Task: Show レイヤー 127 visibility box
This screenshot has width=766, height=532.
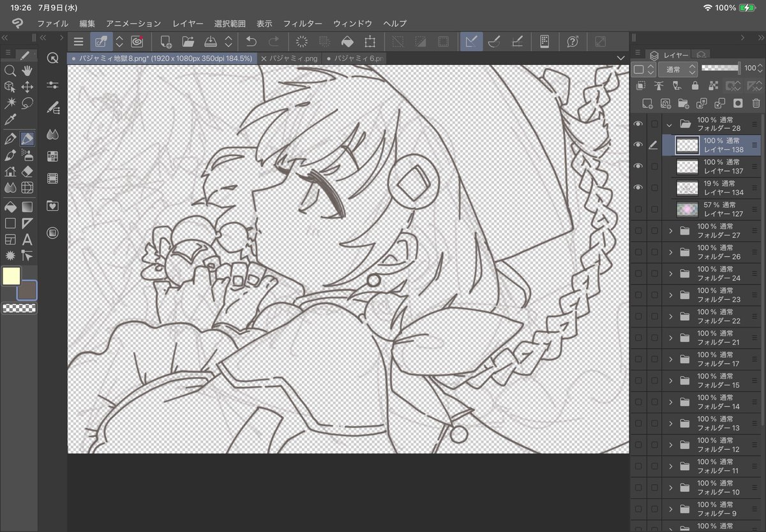Action: point(638,209)
